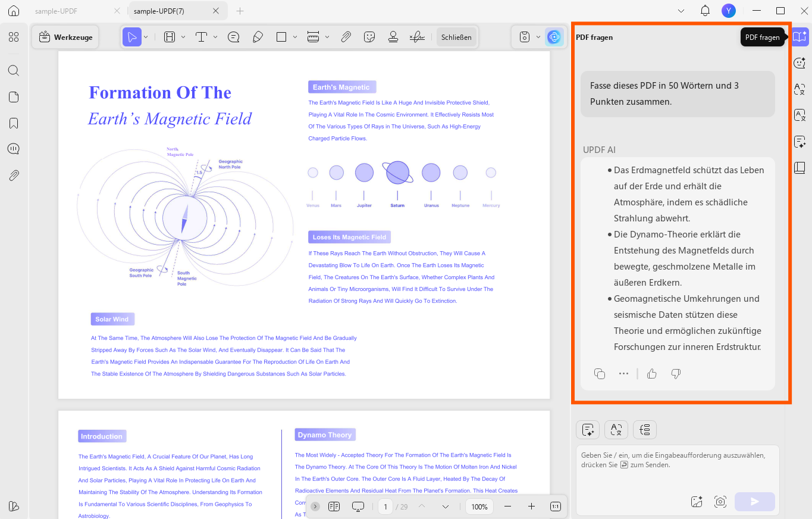Dislike the AI response with thumbs down
This screenshot has width=812, height=519.
(676, 374)
